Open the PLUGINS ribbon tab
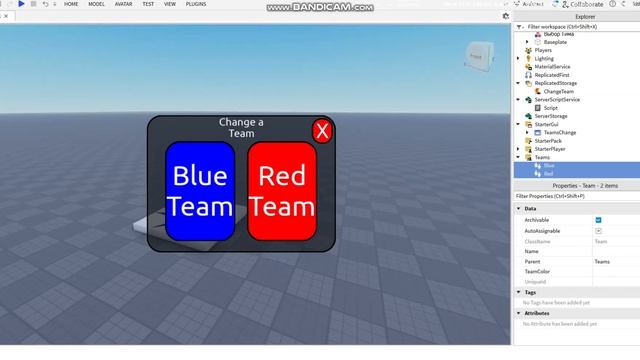 click(196, 4)
